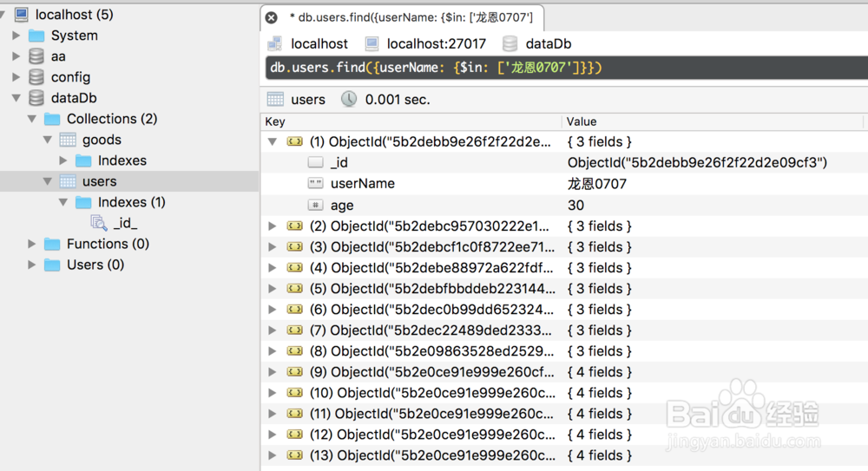Screen dimensions: 868x471
Task: Click the document icon of record (5)
Action: 295,288
